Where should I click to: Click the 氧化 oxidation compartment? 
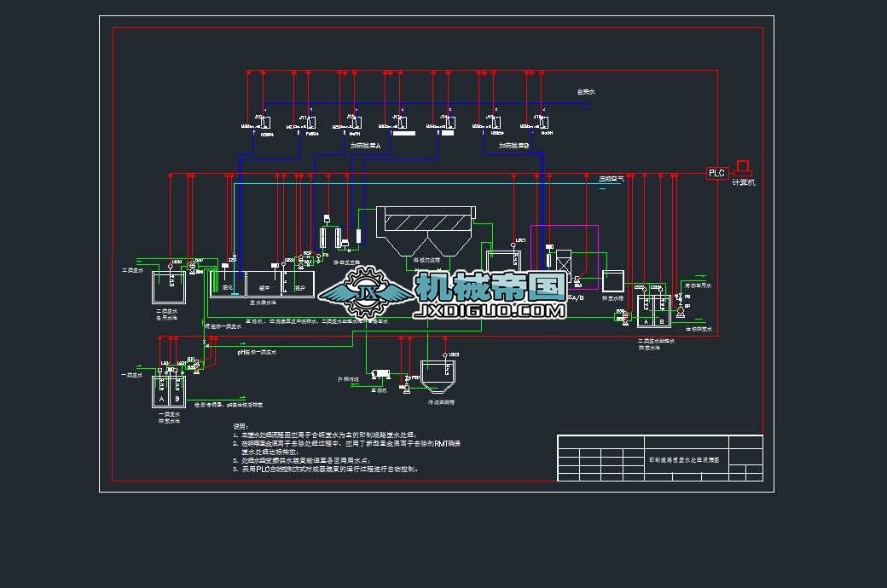tap(228, 283)
